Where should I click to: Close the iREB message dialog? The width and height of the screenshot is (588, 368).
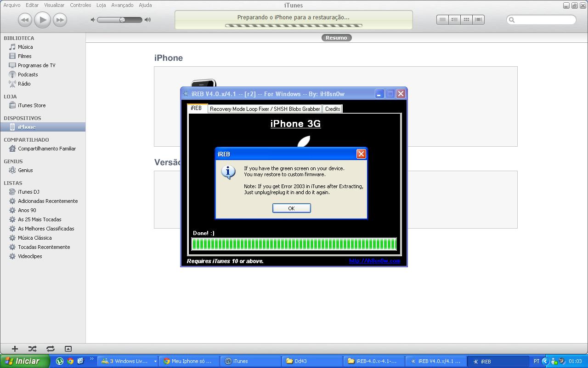(x=361, y=154)
